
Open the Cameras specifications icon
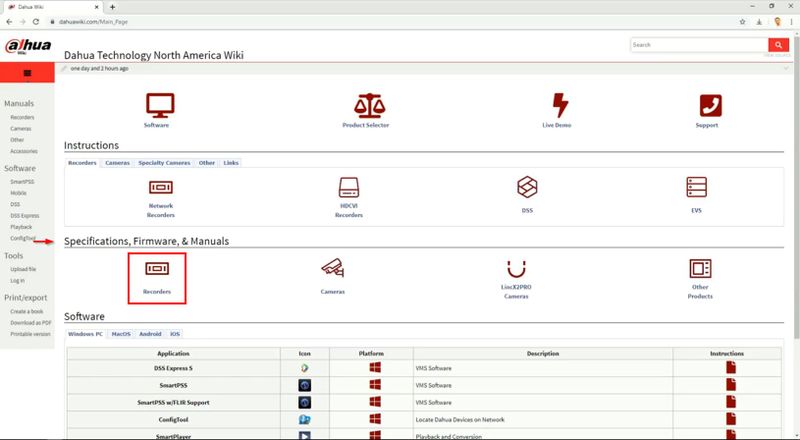pos(332,268)
